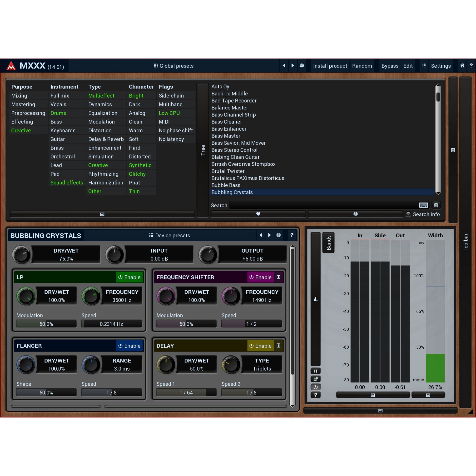
Task: Open the Global presets selector
Action: pos(174,66)
